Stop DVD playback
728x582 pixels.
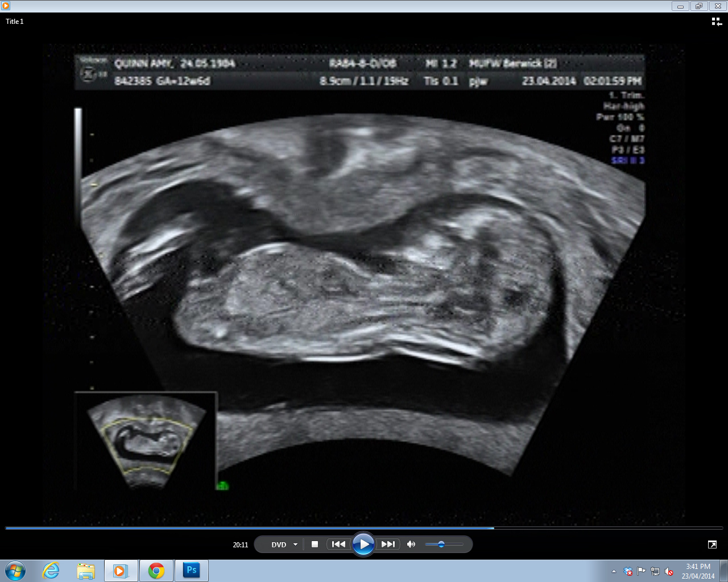pyautogui.click(x=315, y=544)
